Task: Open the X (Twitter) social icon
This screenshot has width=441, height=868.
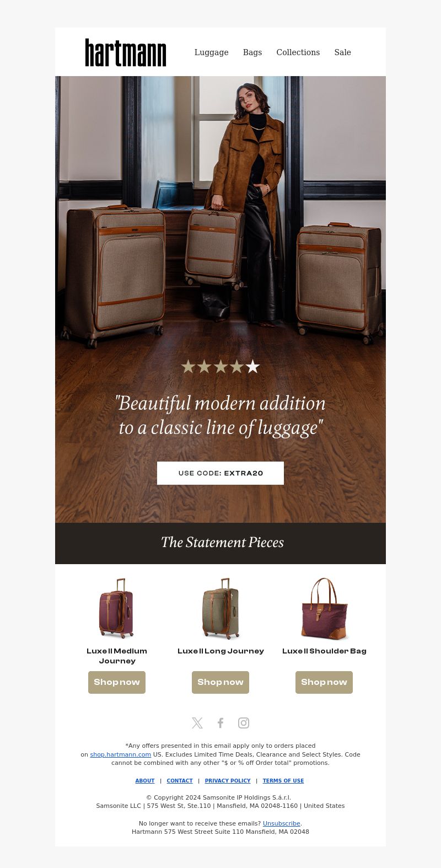Action: (197, 723)
